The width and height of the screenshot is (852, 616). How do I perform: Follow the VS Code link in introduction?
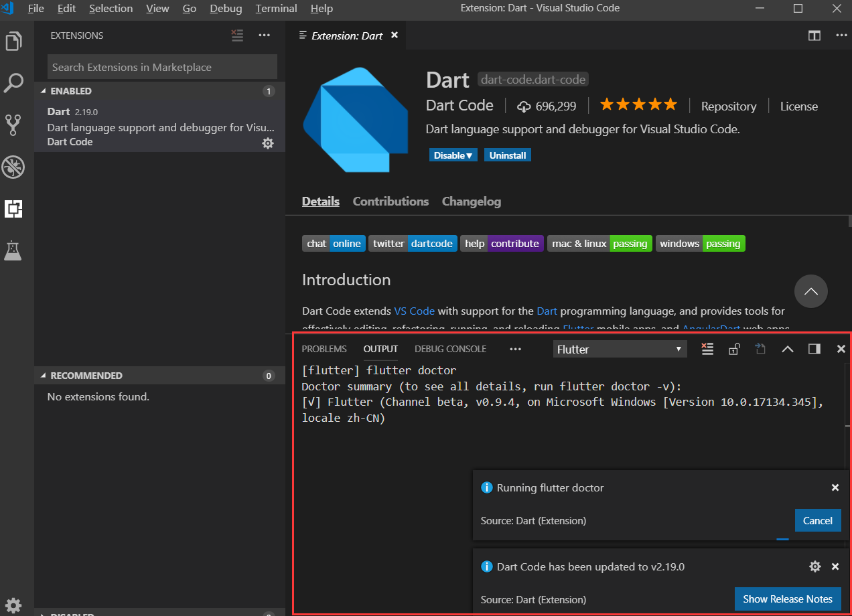[x=414, y=311]
